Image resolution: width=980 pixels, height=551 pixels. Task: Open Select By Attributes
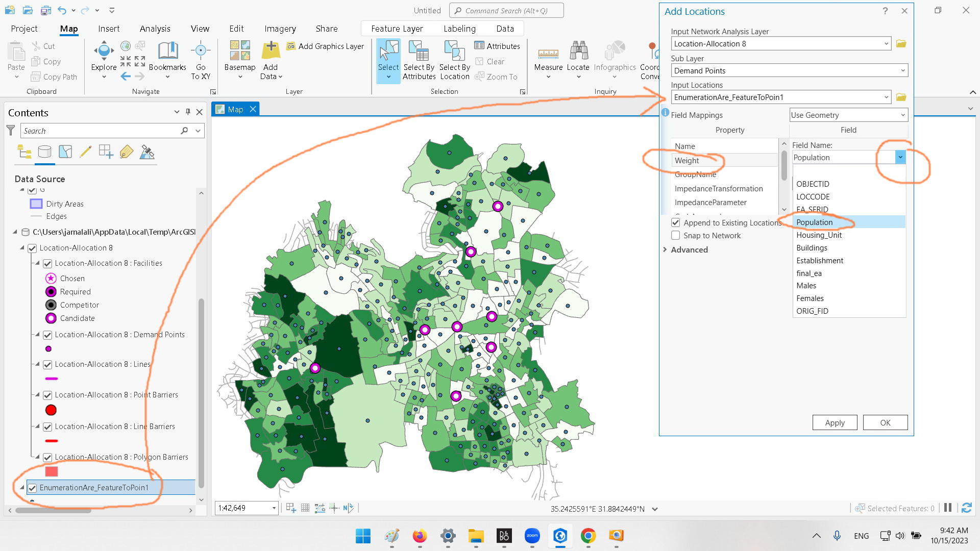[419, 60]
